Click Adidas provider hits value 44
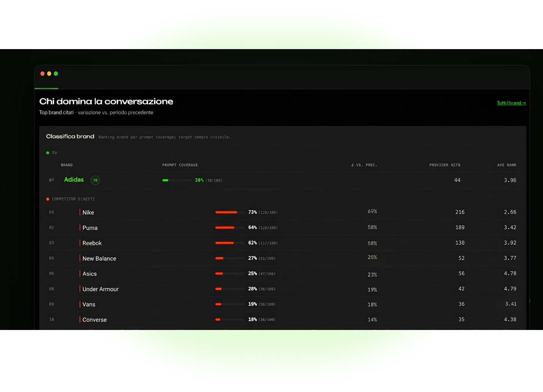This screenshot has width=543, height=392. [457, 180]
